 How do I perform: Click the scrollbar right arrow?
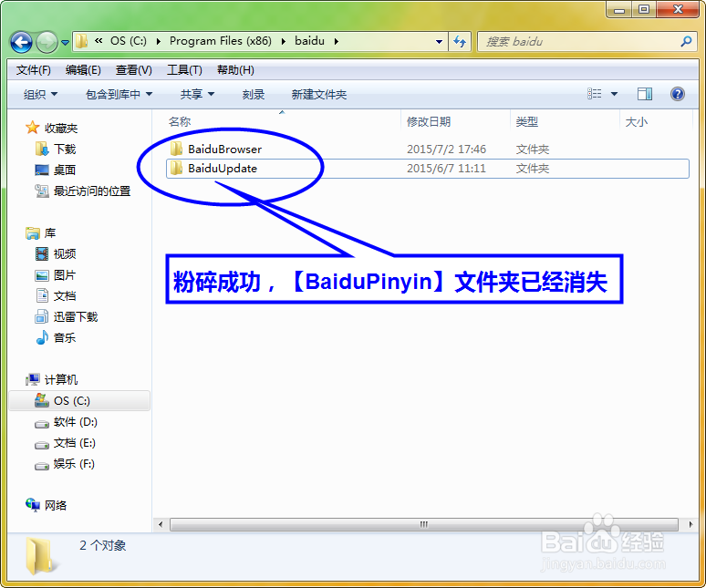click(x=691, y=524)
